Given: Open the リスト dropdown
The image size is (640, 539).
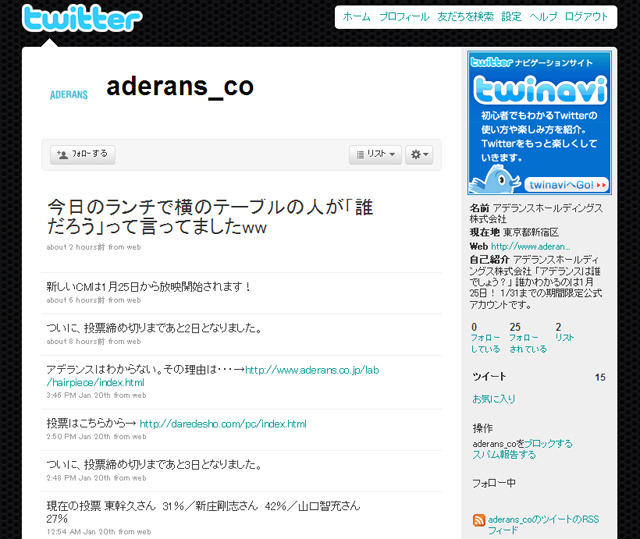Looking at the screenshot, I should (x=375, y=155).
